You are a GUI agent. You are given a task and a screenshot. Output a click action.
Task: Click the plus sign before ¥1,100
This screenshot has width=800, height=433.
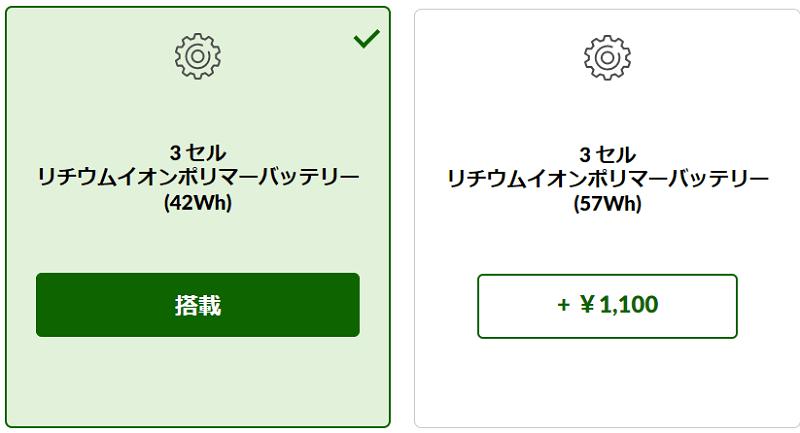click(563, 305)
